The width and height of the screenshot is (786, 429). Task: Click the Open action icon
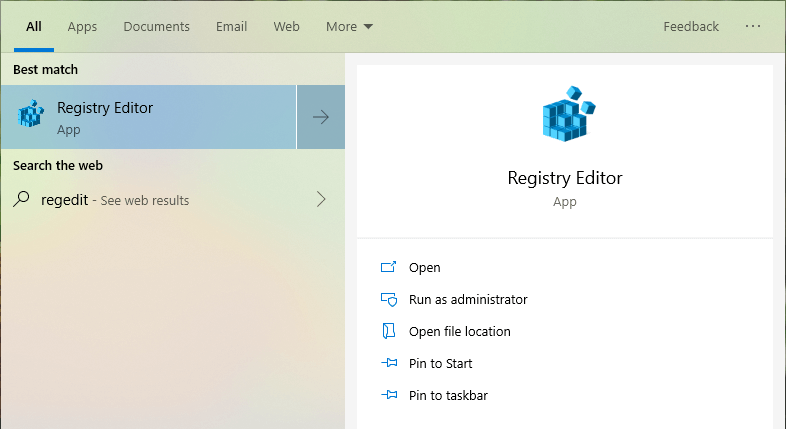coord(388,267)
